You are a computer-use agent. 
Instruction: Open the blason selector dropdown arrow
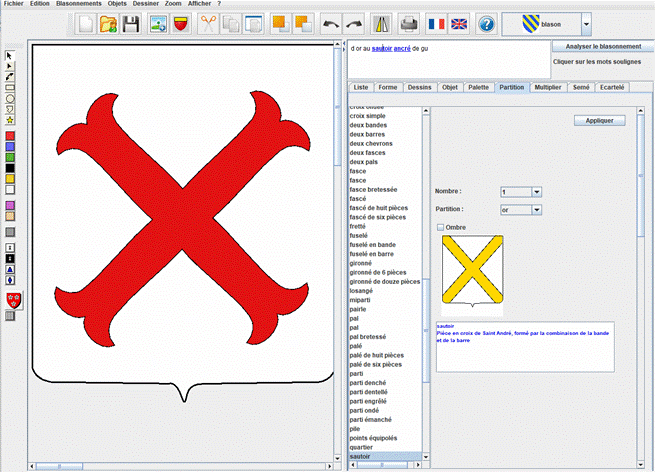[586, 23]
